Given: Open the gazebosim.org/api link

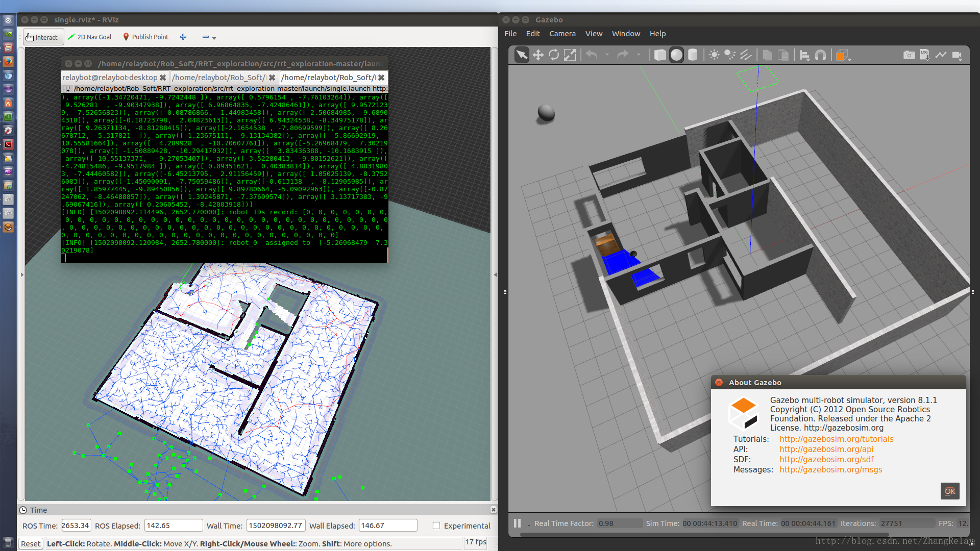Looking at the screenshot, I should [826, 449].
